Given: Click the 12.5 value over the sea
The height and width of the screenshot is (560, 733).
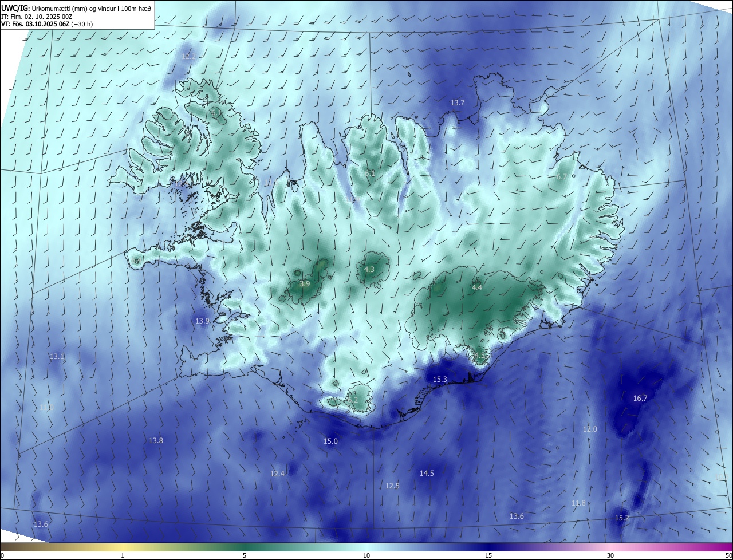Looking at the screenshot, I should tap(392, 486).
